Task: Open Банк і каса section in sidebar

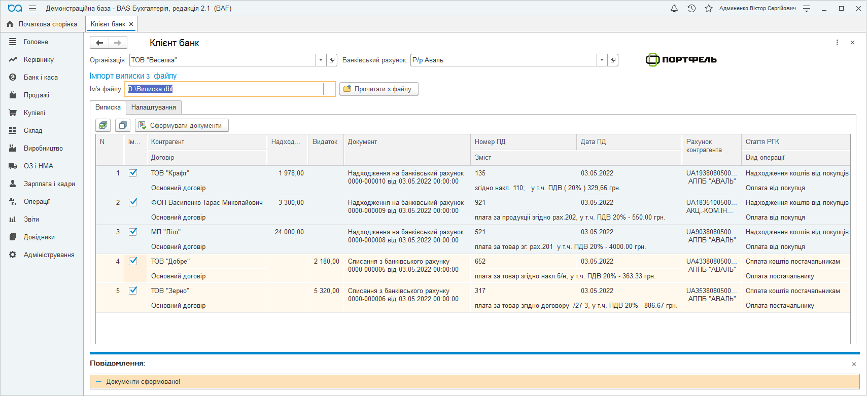Action: [41, 78]
